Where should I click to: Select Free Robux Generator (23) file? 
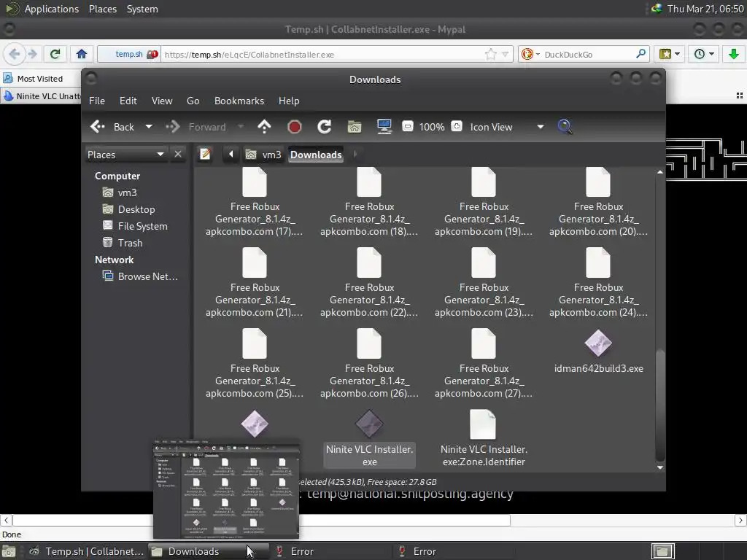[x=484, y=283]
